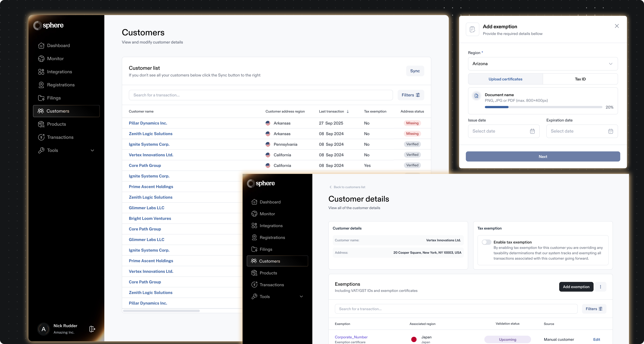Viewport: 644px width, 344px height.
Task: Click the customer list search field
Action: point(261,95)
